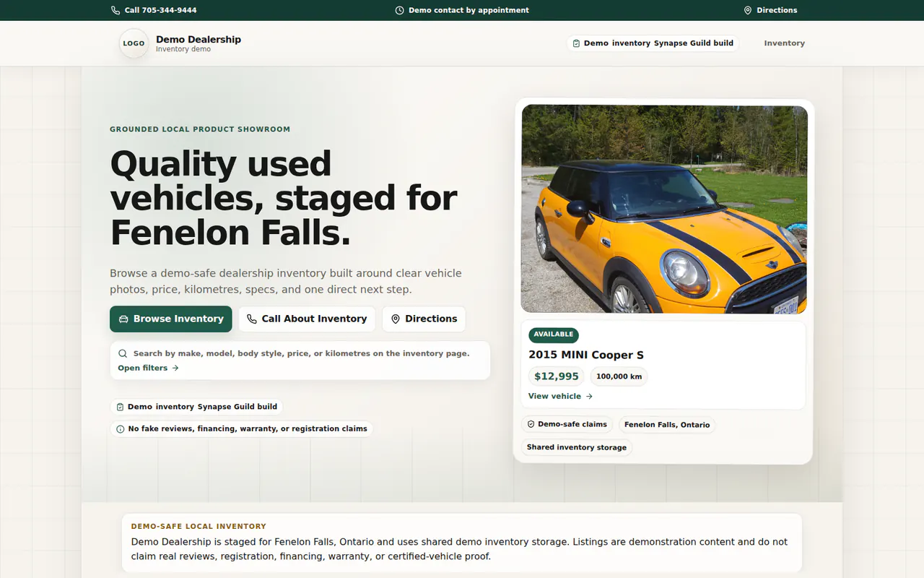The width and height of the screenshot is (924, 578).
Task: Call 705-344-9444 from the top bar
Action: 154,10
